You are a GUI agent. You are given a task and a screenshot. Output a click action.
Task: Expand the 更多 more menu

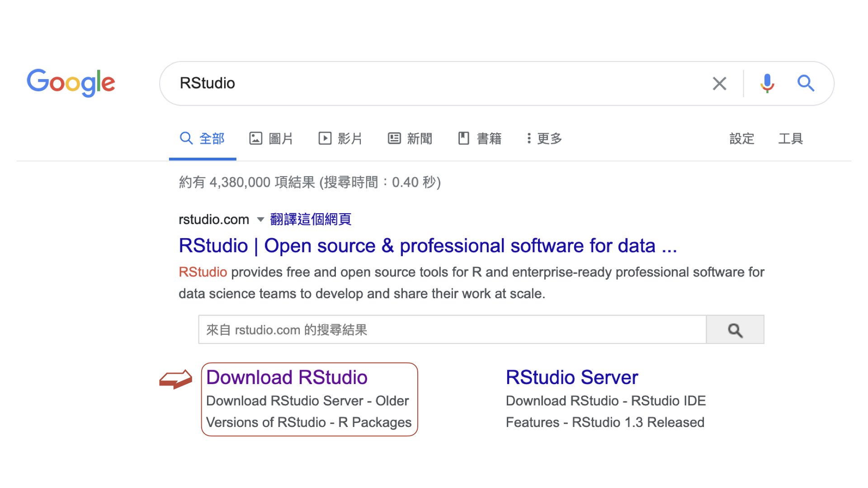click(544, 138)
